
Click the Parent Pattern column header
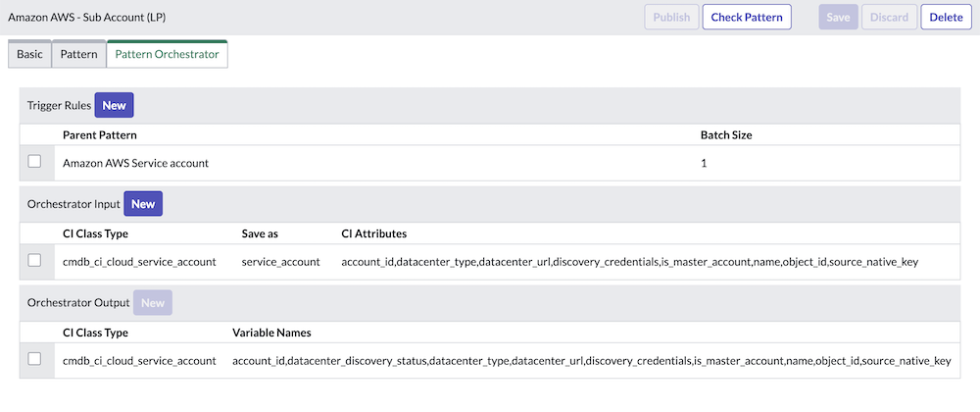[x=100, y=135]
